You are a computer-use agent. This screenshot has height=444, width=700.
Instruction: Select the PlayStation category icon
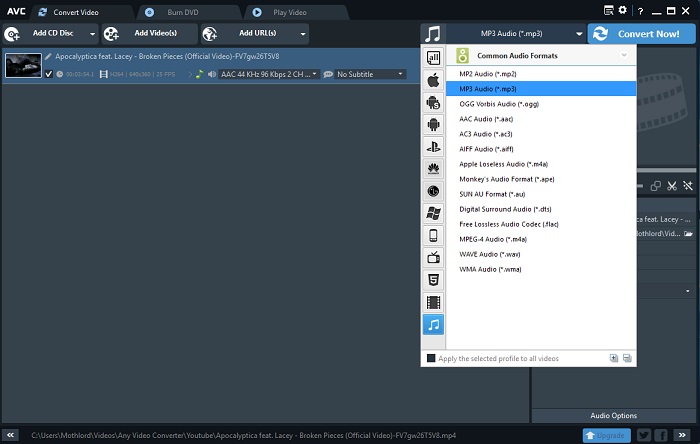tap(433, 147)
